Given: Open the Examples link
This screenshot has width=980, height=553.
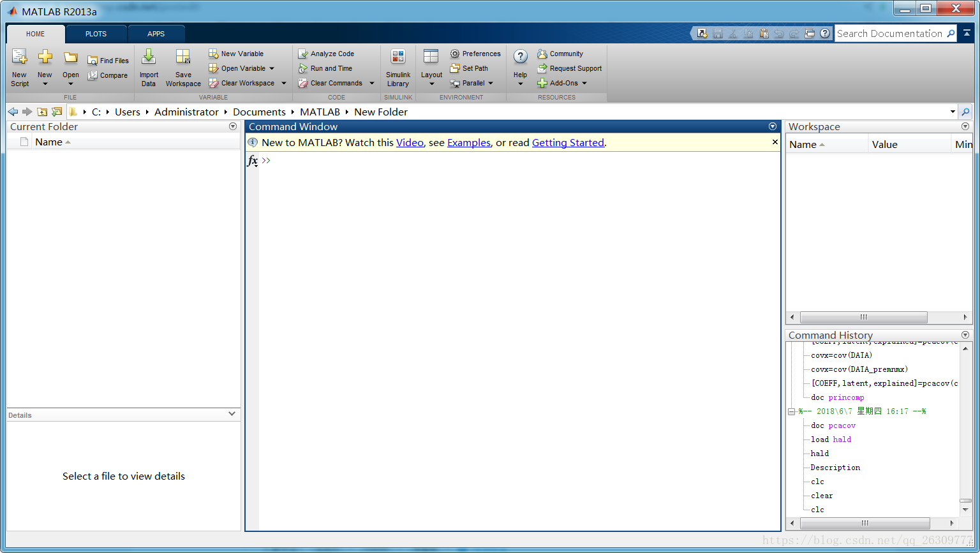Looking at the screenshot, I should (x=469, y=143).
